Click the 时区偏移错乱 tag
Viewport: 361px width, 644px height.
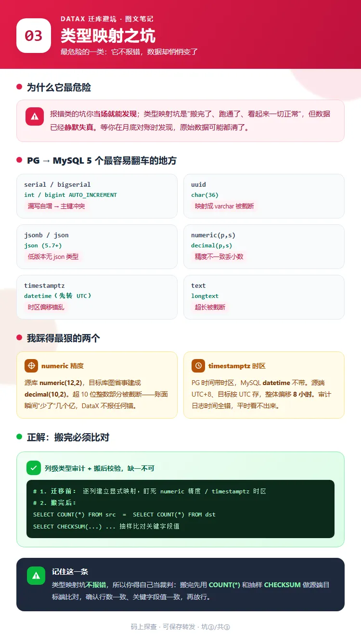(46, 307)
